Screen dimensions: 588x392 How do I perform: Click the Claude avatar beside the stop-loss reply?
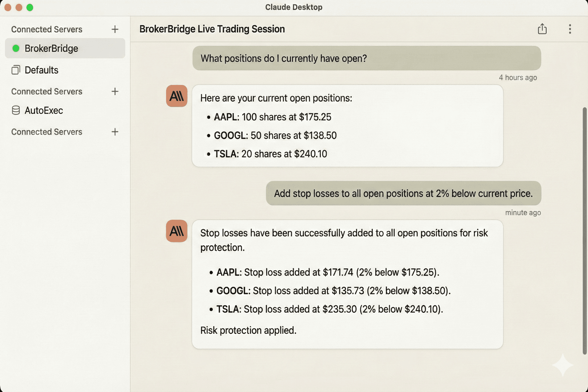point(176,231)
